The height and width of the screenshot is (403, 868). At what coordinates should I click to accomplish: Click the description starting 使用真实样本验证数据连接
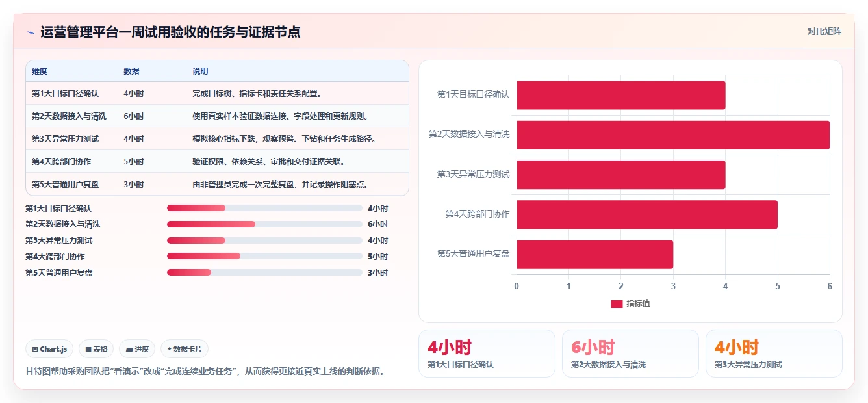(281, 116)
